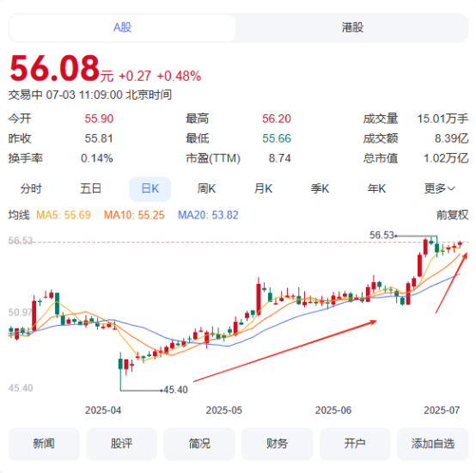Screen dimensions: 476x473
Task: Open the 股评 section
Action: coord(121,444)
